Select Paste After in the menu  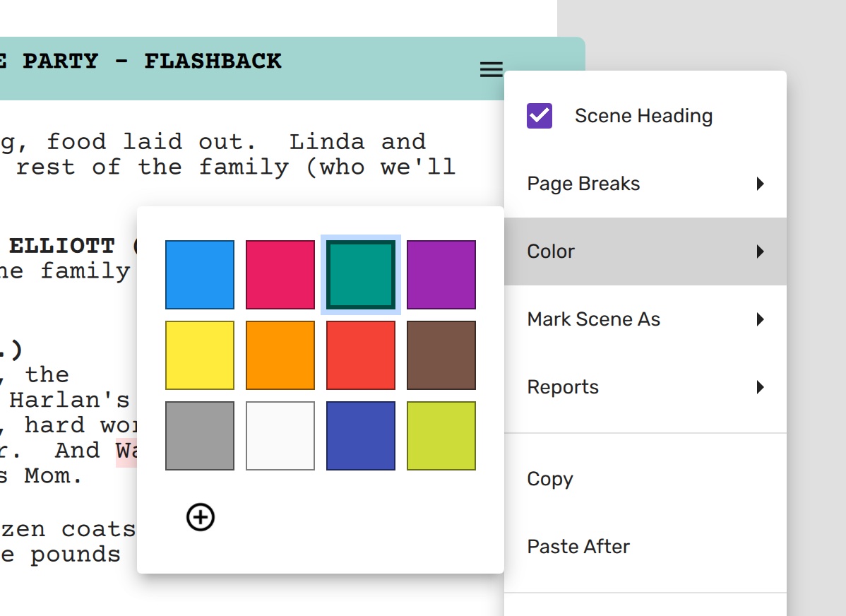coord(578,547)
